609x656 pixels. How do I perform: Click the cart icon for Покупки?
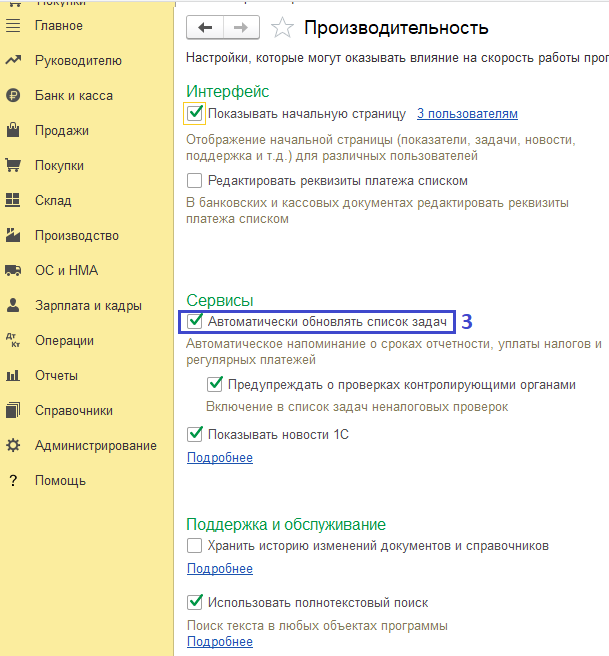point(13,166)
